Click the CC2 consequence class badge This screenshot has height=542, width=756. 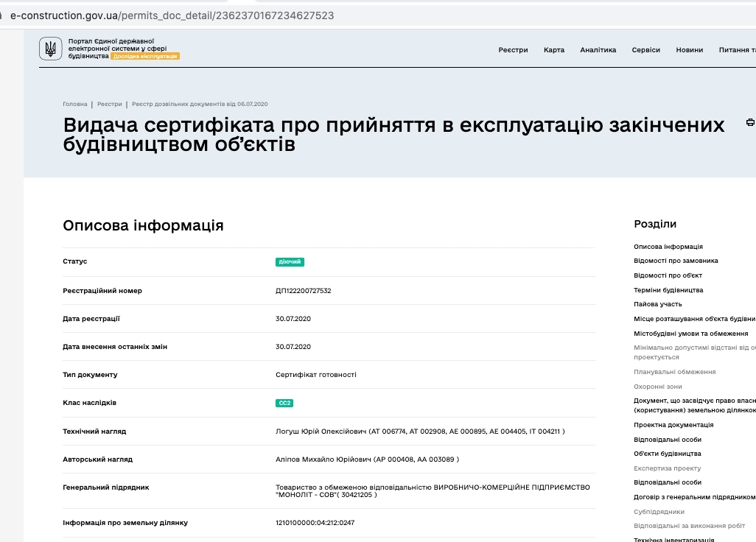(x=284, y=403)
